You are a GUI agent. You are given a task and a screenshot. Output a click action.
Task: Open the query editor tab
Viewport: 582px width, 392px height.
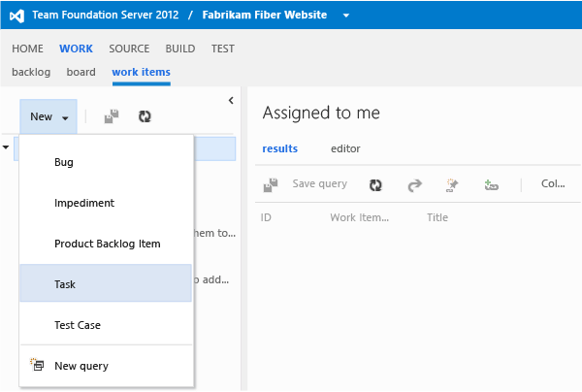click(x=345, y=148)
